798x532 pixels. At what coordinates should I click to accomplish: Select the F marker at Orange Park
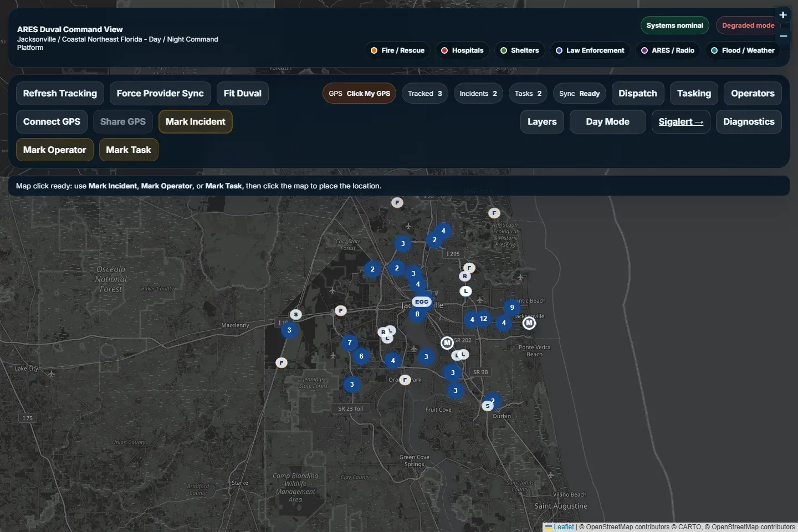pos(405,380)
